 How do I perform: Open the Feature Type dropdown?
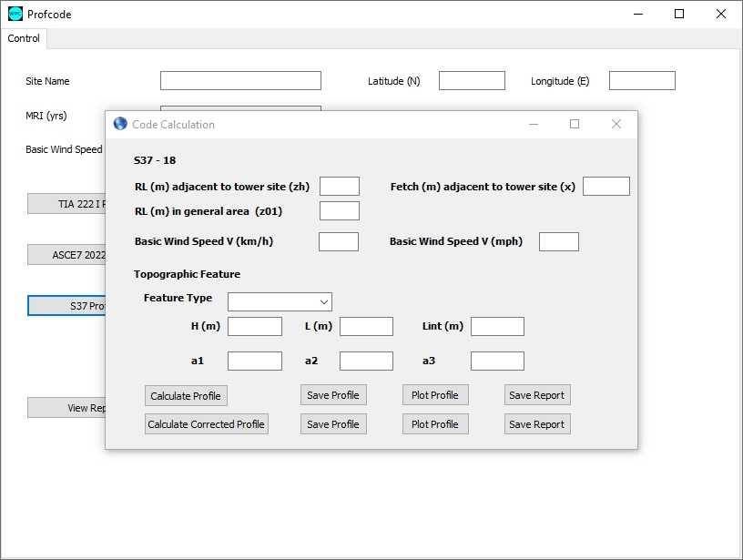point(280,301)
